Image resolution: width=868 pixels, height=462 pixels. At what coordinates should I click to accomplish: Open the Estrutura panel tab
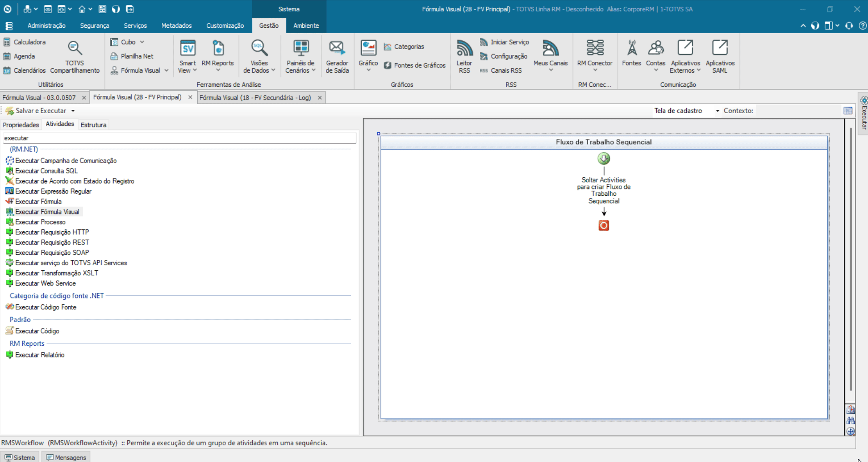tap(94, 125)
